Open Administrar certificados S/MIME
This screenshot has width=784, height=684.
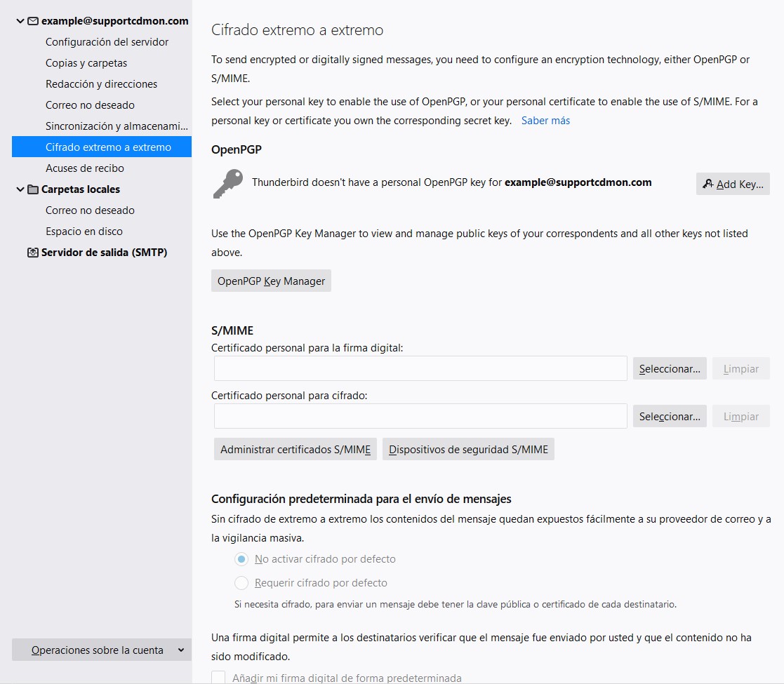[295, 450]
